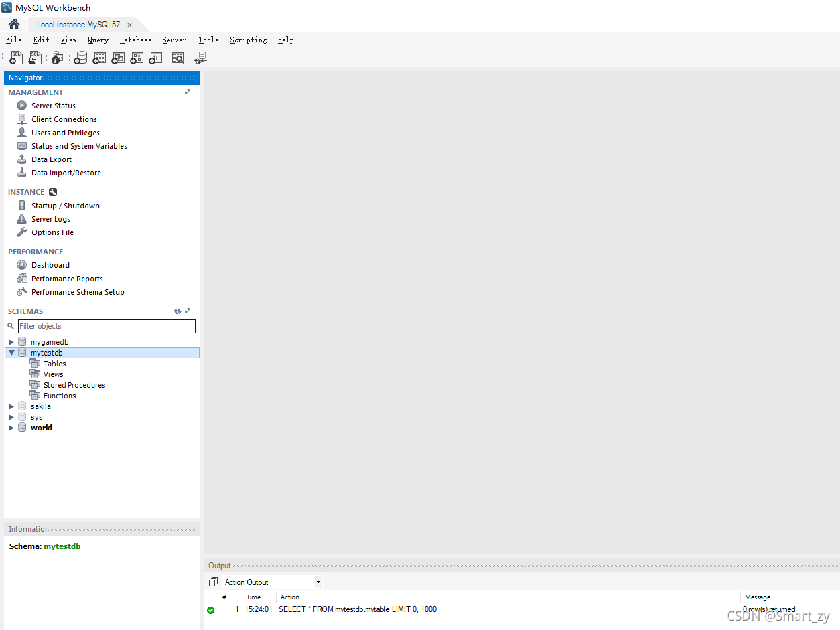
Task: Open Client Connections
Action: tap(64, 119)
